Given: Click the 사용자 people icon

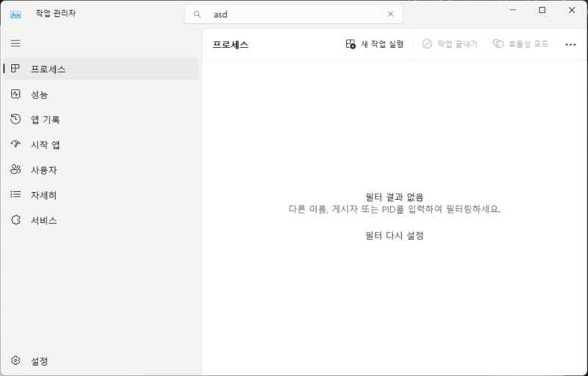Looking at the screenshot, I should [x=15, y=169].
